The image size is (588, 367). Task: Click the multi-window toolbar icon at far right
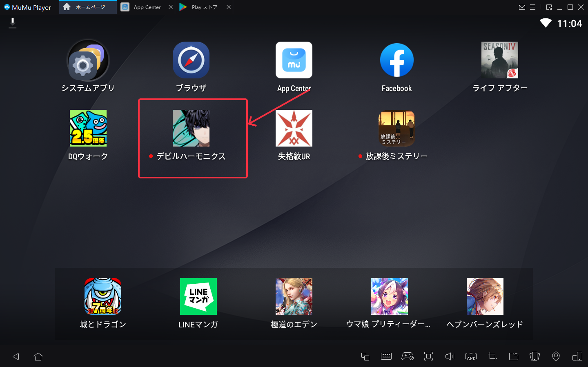coord(577,356)
